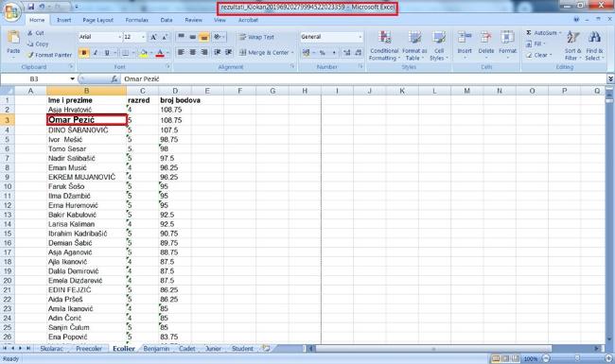Decrease decimal places

[x=358, y=53]
